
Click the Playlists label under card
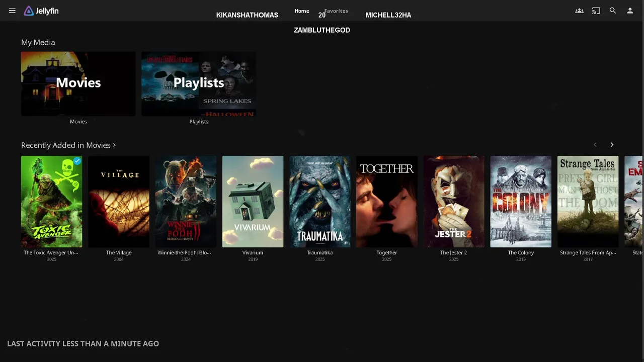[x=199, y=122]
